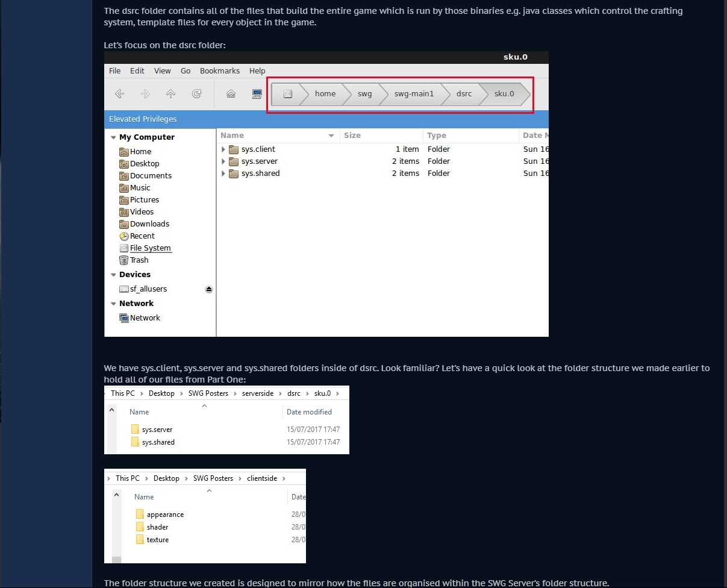Select Home in the sidebar

point(140,152)
